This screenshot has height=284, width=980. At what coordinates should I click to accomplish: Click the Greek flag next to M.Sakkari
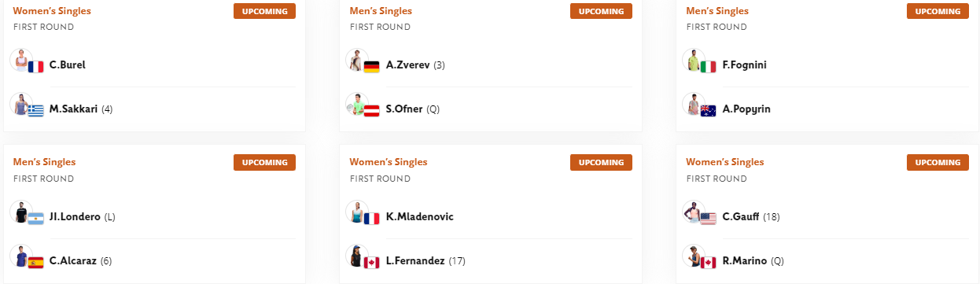[x=35, y=111]
